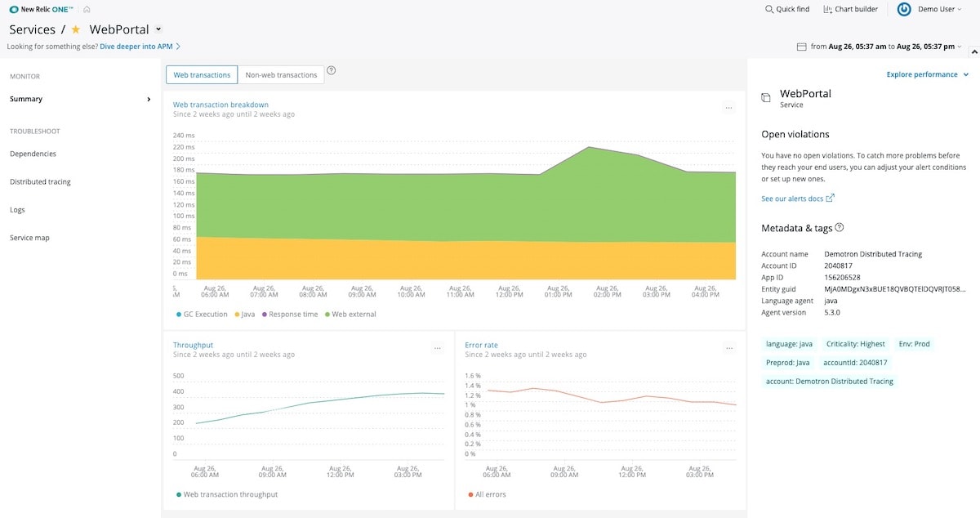The image size is (980, 518).
Task: Click the Error rate chart title
Action: click(481, 345)
